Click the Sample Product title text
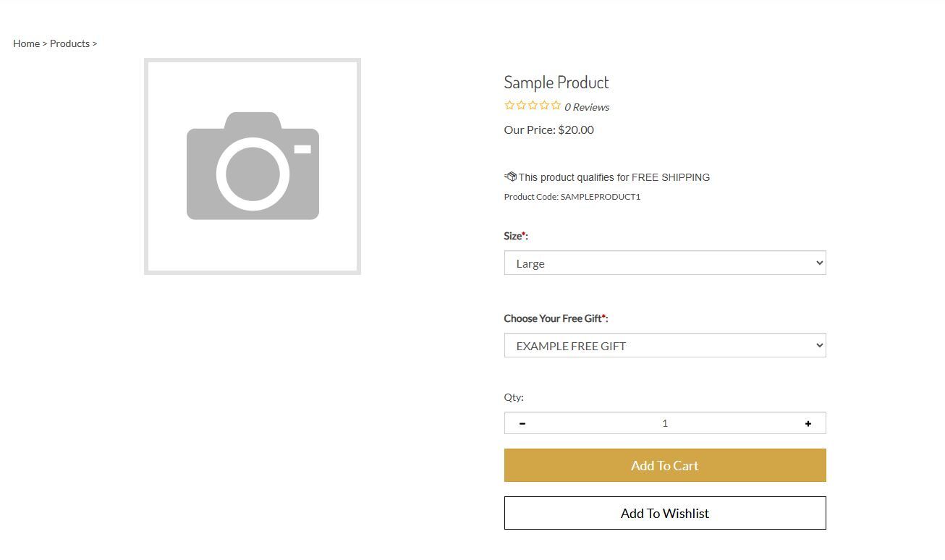 click(556, 82)
